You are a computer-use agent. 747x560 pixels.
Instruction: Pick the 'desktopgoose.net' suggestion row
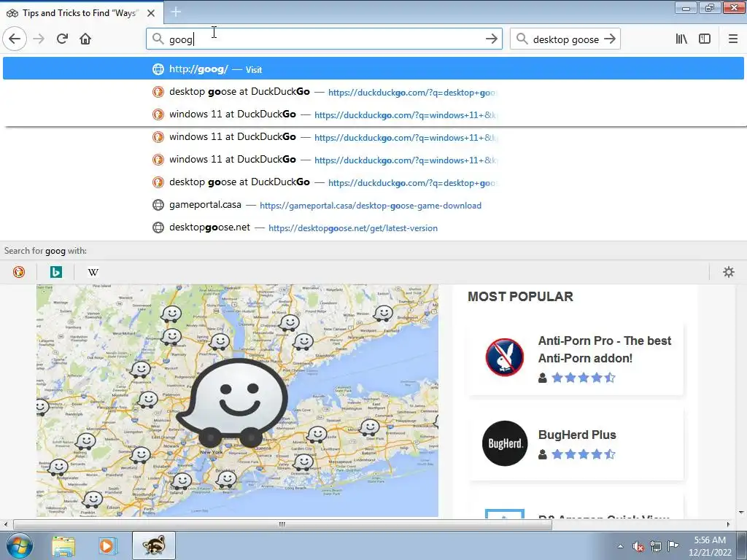pyautogui.click(x=373, y=227)
